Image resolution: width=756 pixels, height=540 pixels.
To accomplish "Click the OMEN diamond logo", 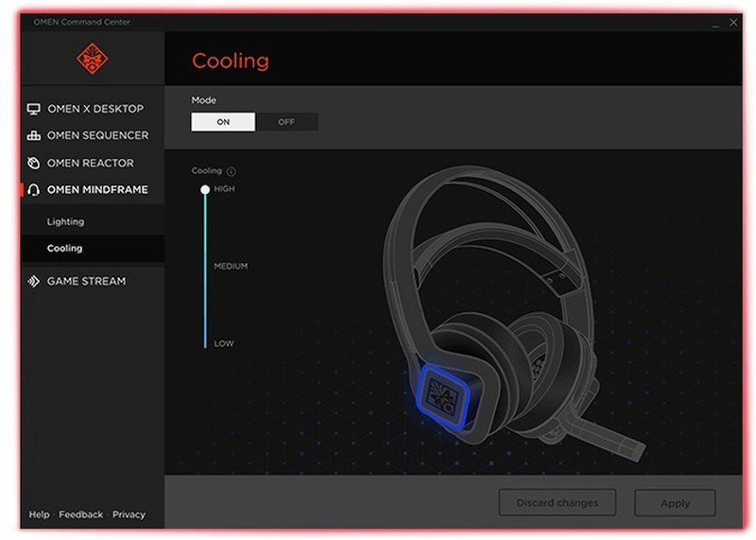I will tap(92, 59).
